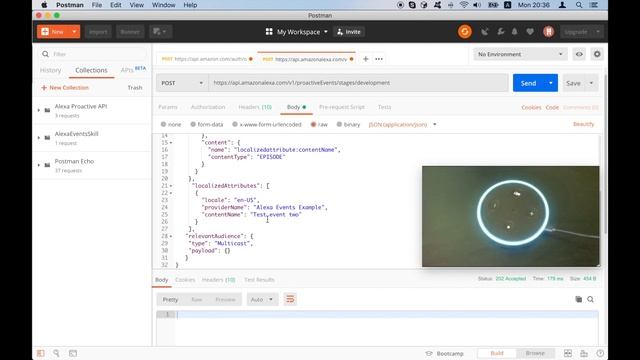The width and height of the screenshot is (640, 360).
Task: Select x-www-form-urlencoded body type
Action: point(235,124)
